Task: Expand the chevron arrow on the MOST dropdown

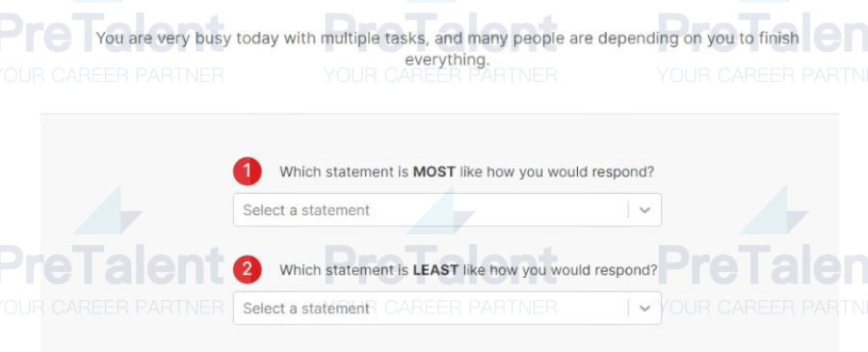Action: pyautogui.click(x=644, y=210)
